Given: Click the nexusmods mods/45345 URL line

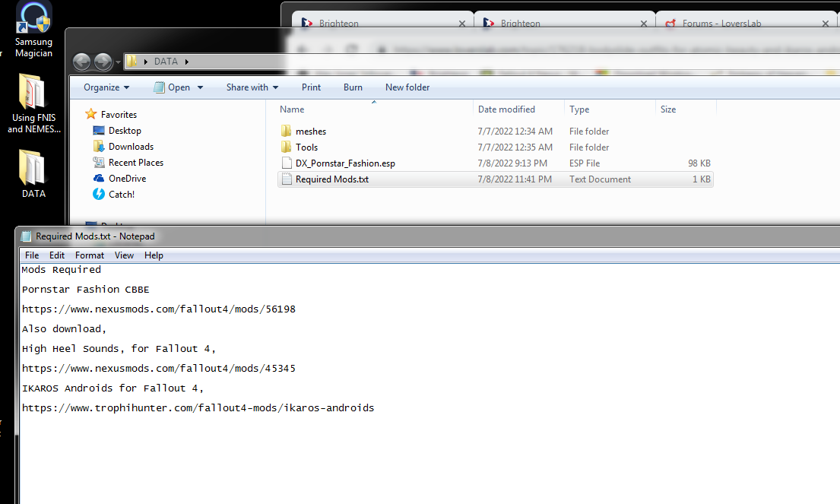Looking at the screenshot, I should tap(159, 369).
